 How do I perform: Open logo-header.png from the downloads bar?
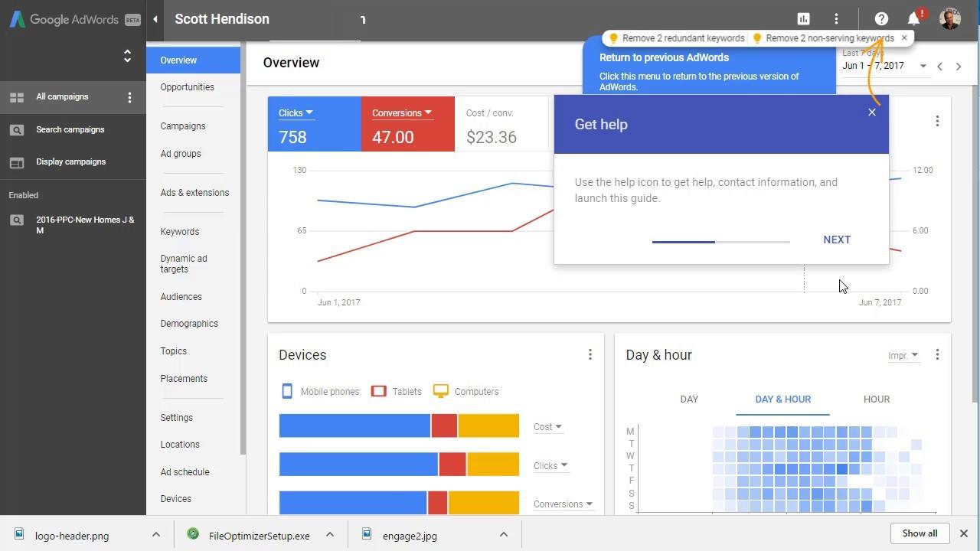[71, 536]
